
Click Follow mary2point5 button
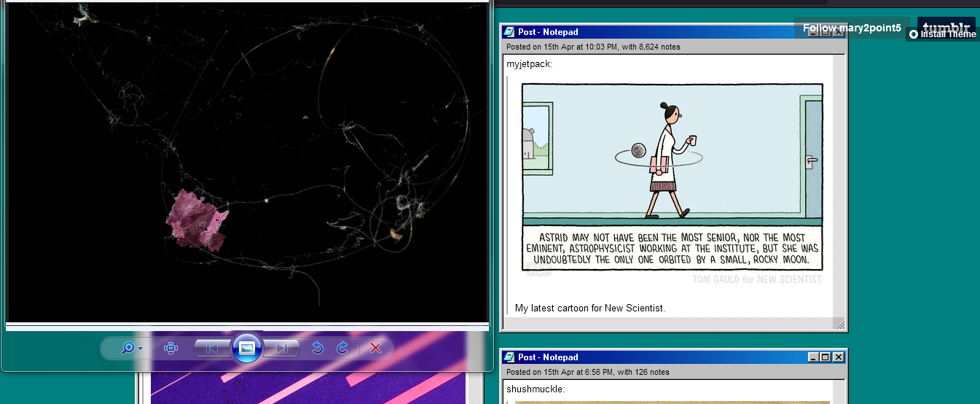coord(852,28)
